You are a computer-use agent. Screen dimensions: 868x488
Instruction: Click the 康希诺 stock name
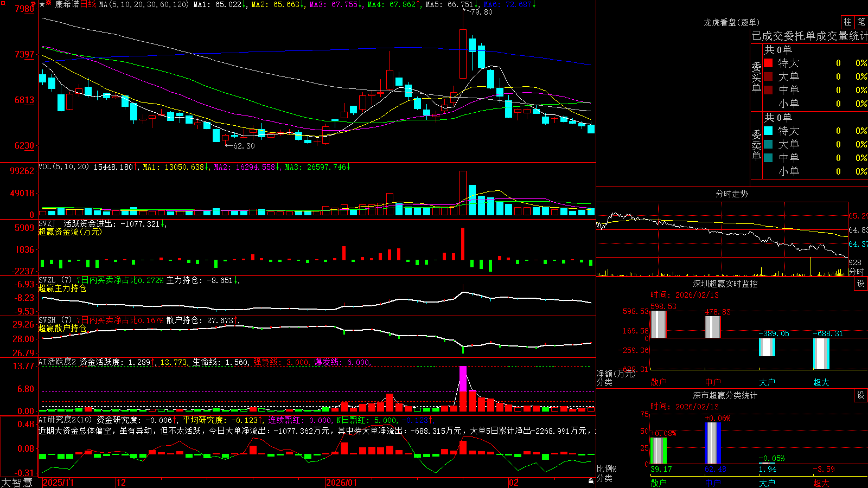[x=67, y=4]
